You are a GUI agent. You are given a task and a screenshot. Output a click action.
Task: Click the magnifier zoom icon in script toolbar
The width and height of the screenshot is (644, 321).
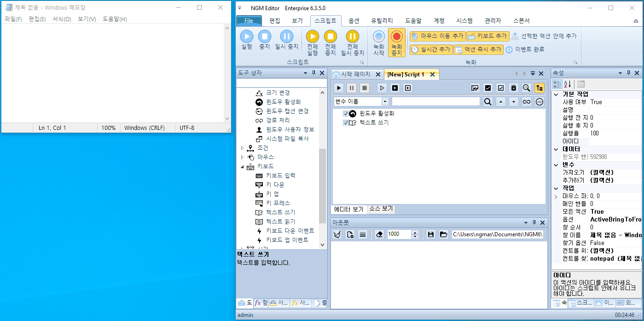(527, 88)
